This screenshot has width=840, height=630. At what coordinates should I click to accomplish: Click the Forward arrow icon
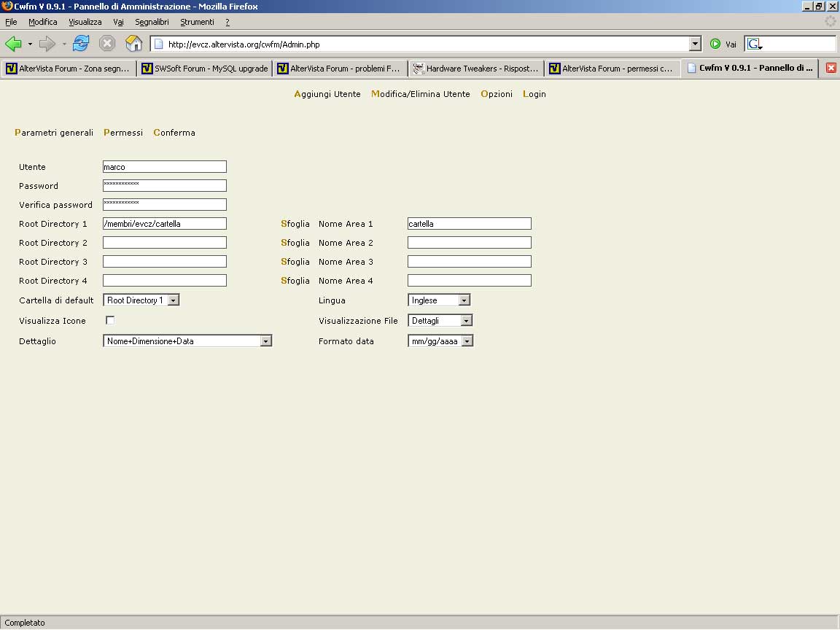(47, 44)
